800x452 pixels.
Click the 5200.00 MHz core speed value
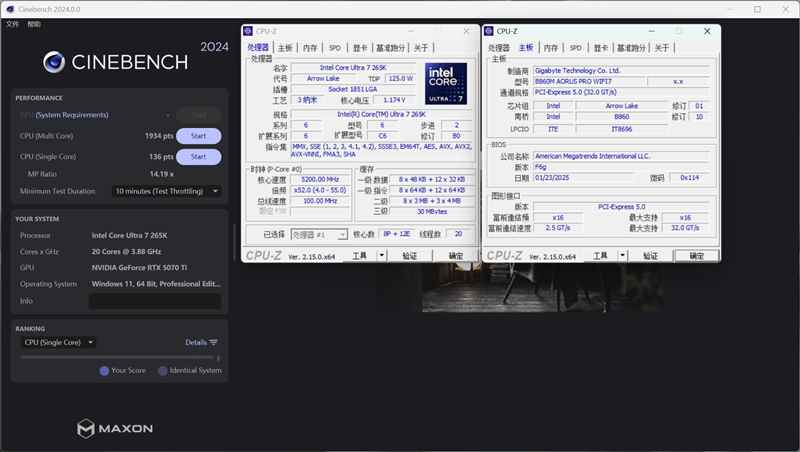pyautogui.click(x=320, y=180)
